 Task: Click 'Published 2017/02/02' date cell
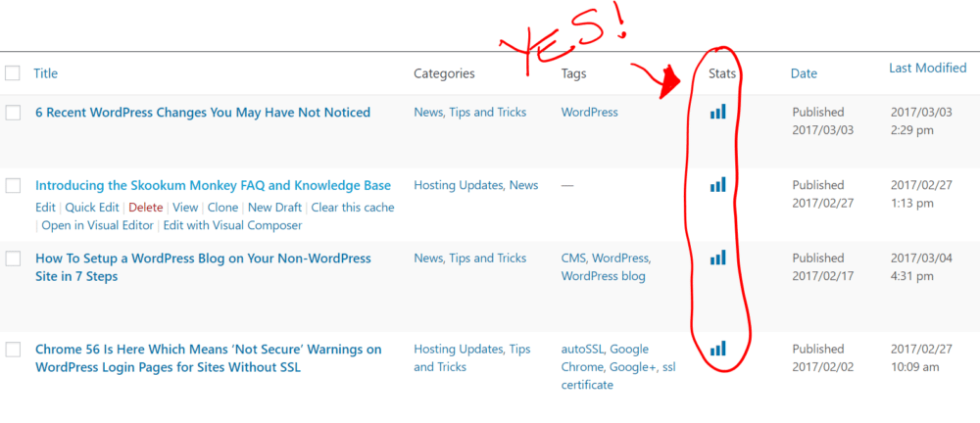point(822,357)
